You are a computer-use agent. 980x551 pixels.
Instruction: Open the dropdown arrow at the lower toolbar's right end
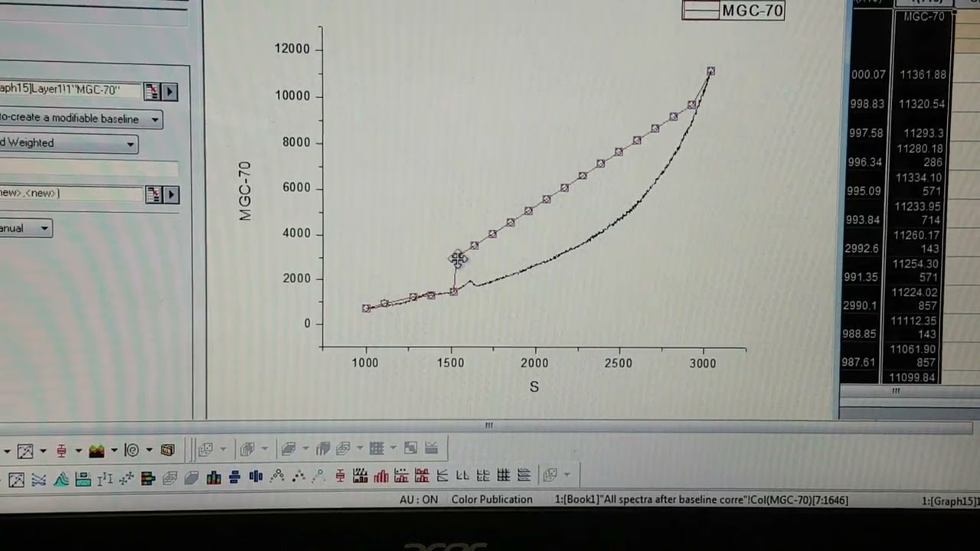(567, 474)
